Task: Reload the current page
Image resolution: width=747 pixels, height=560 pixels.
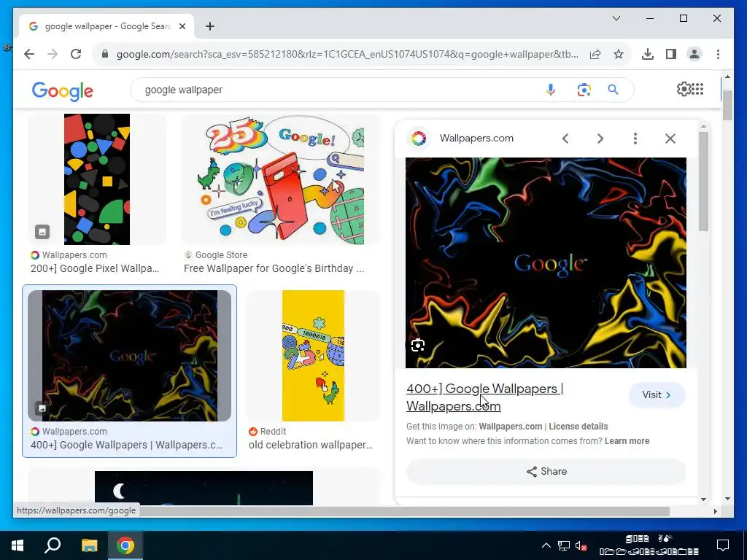Action: (76, 54)
